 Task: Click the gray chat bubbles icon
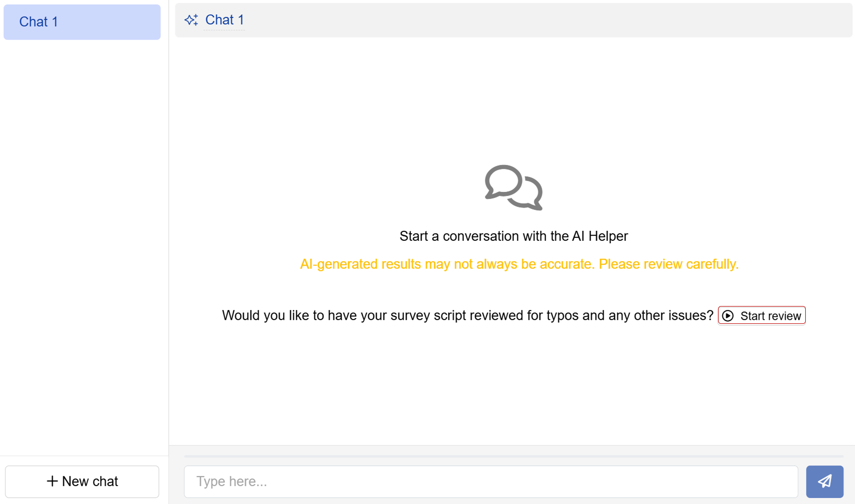coord(513,188)
